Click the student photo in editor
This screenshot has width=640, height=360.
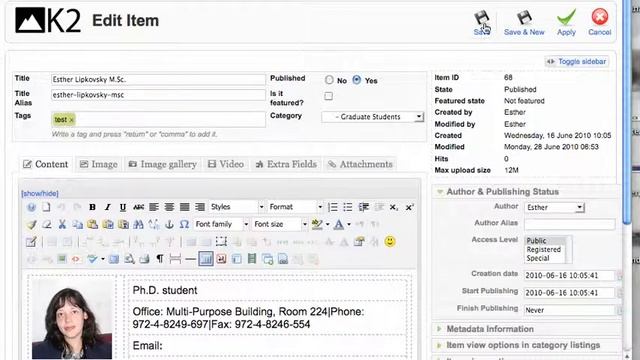click(72, 320)
